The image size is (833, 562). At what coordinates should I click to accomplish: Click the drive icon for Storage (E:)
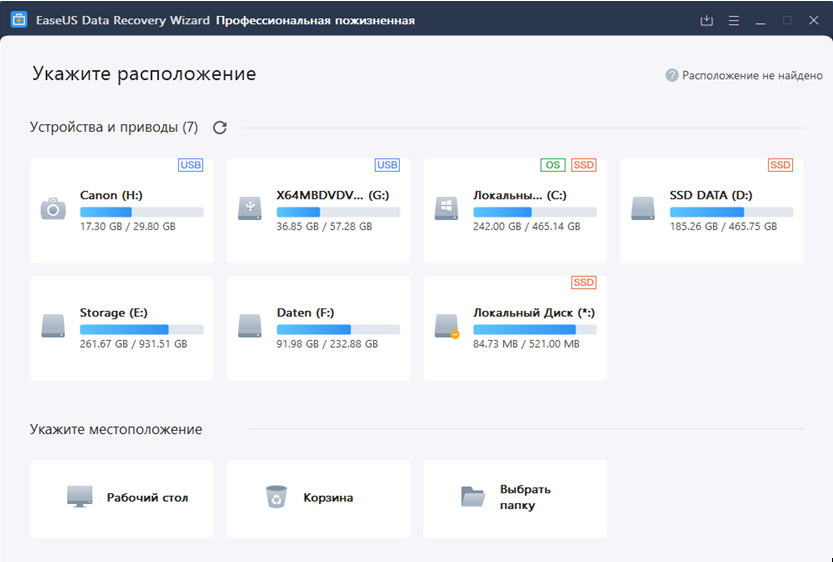coord(53,326)
